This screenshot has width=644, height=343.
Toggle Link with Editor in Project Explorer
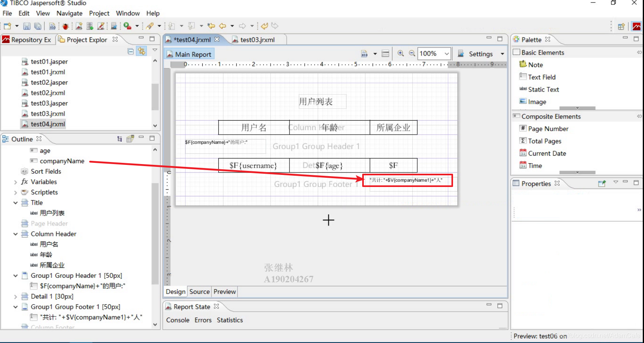(142, 51)
